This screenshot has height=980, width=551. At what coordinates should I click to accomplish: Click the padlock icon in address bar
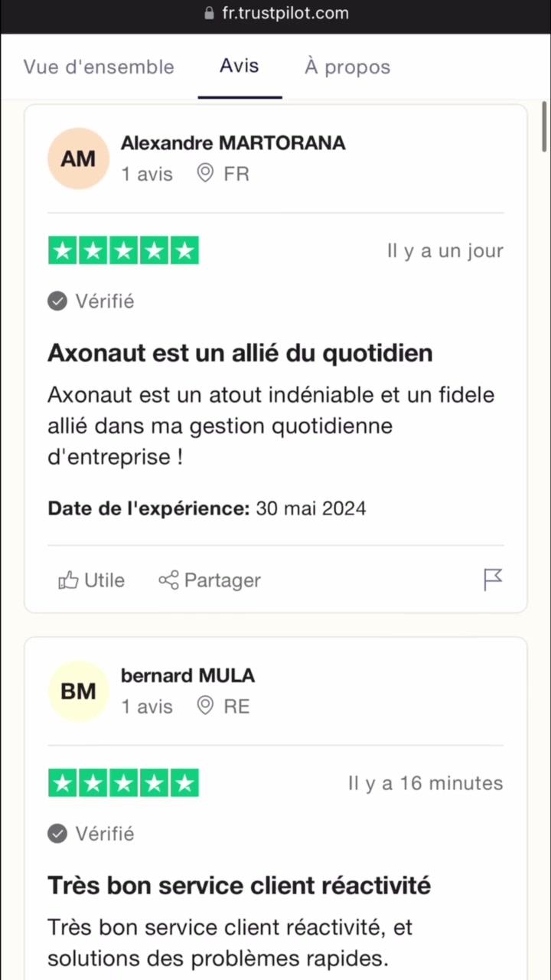210,14
